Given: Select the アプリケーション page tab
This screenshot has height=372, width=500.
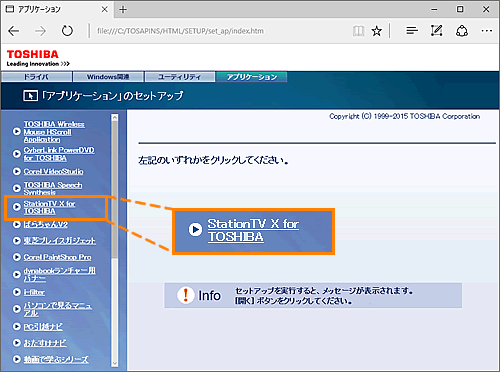Looking at the screenshot, I should [x=252, y=77].
